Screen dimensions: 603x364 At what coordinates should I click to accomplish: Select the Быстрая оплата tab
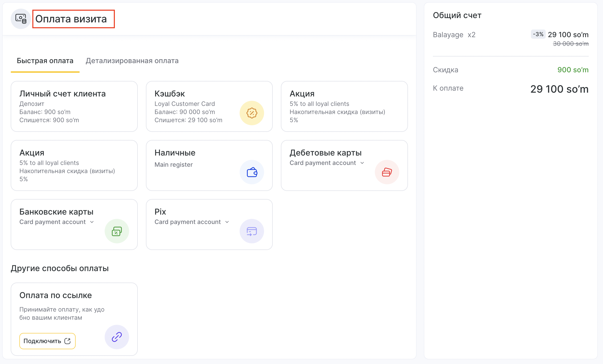(x=45, y=61)
